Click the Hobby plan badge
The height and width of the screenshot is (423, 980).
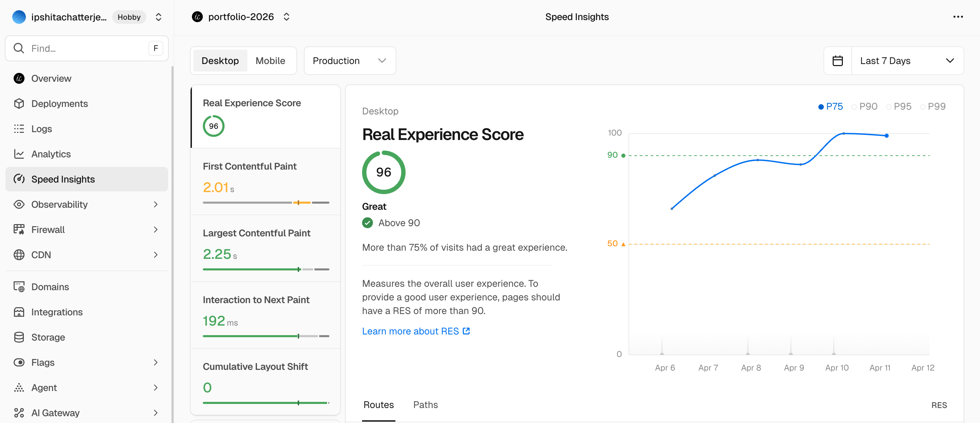[x=129, y=17]
